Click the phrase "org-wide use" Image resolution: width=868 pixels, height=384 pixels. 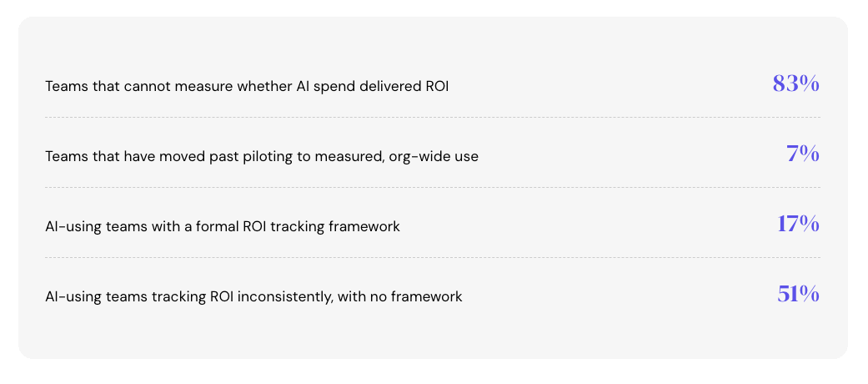point(434,157)
